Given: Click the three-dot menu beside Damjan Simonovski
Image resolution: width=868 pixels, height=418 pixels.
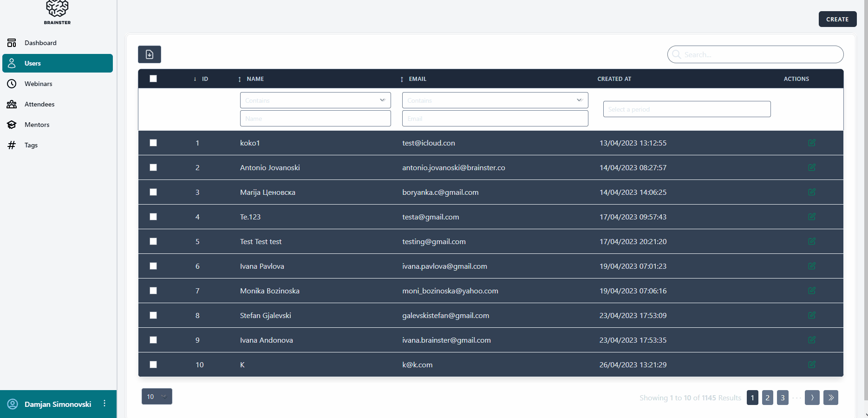Looking at the screenshot, I should tap(104, 404).
